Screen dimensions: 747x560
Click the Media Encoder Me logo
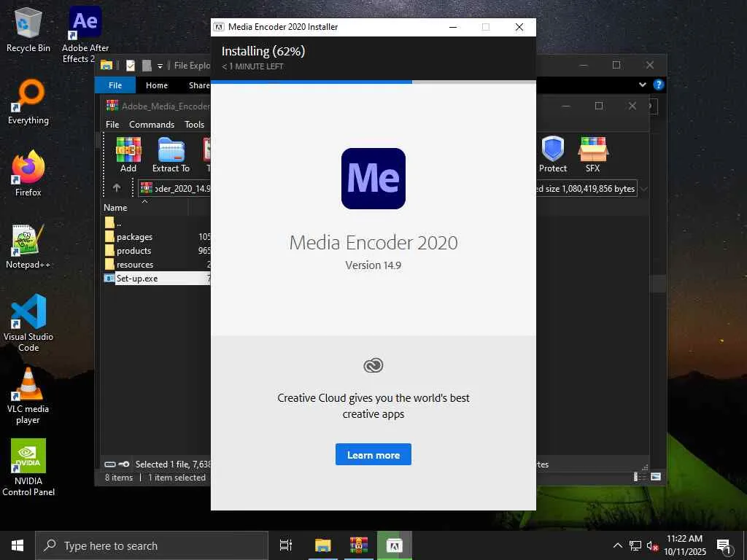(373, 179)
